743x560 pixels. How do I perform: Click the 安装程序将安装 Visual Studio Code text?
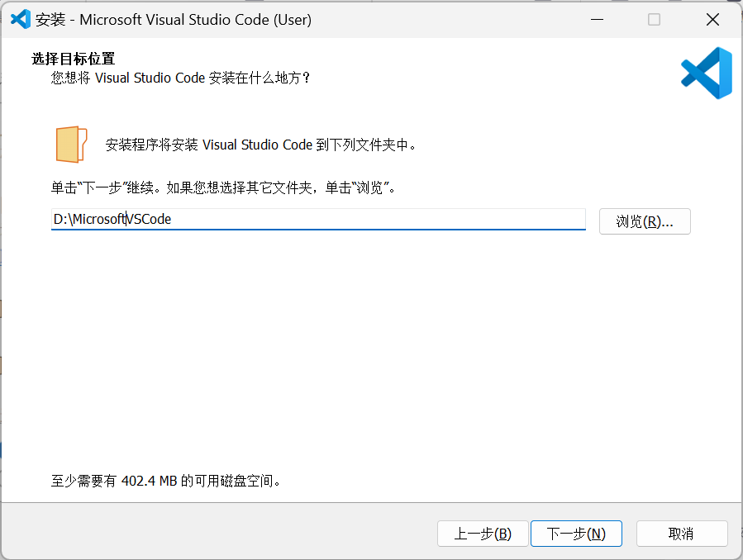pos(260,145)
